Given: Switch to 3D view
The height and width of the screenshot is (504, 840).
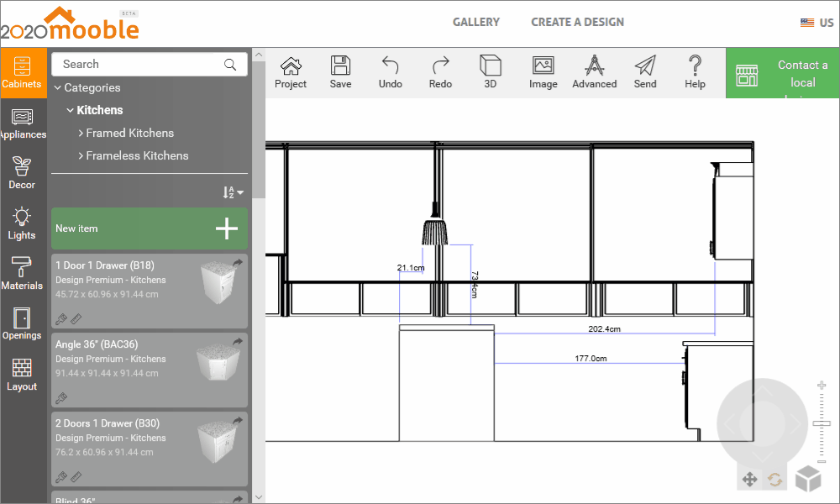Looking at the screenshot, I should coord(491,72).
